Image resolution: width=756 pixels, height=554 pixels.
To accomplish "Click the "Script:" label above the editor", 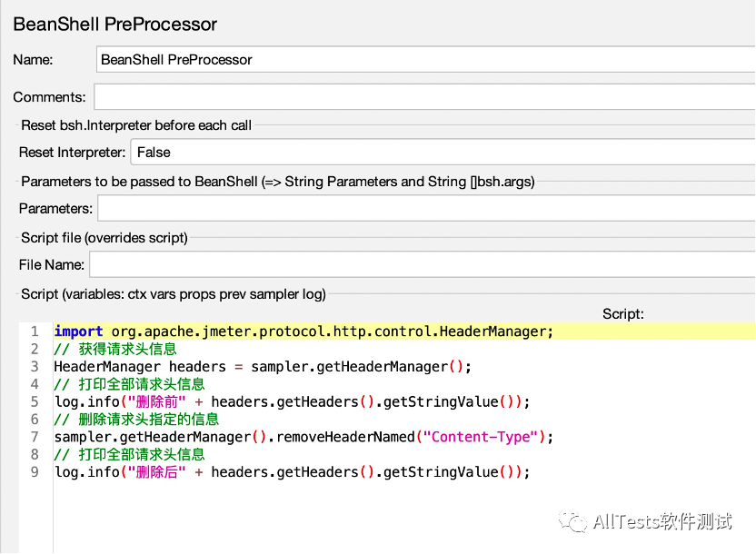I will click(623, 314).
